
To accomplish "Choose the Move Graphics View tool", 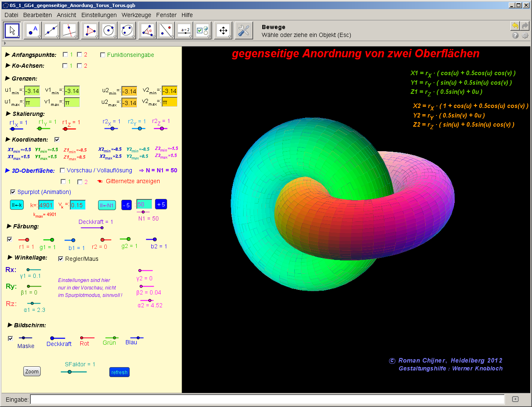I will (x=223, y=30).
